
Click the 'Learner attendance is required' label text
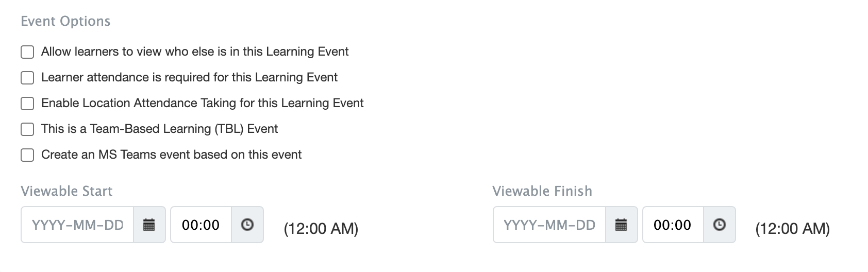point(189,77)
